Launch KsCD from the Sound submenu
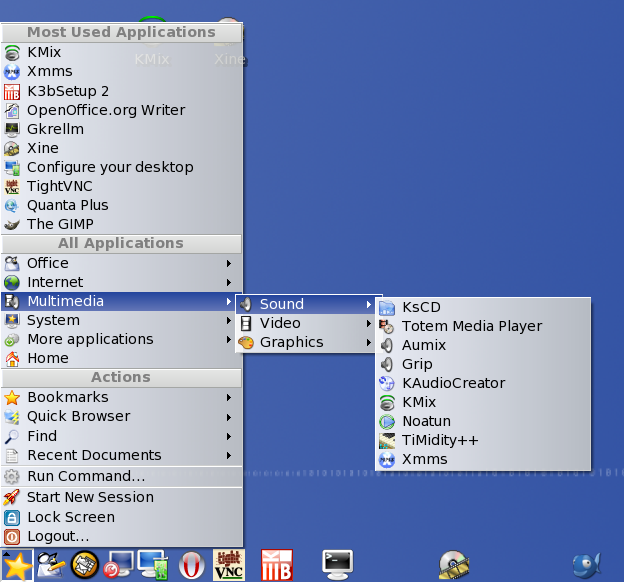Image resolution: width=624 pixels, height=582 pixels. coord(483,307)
